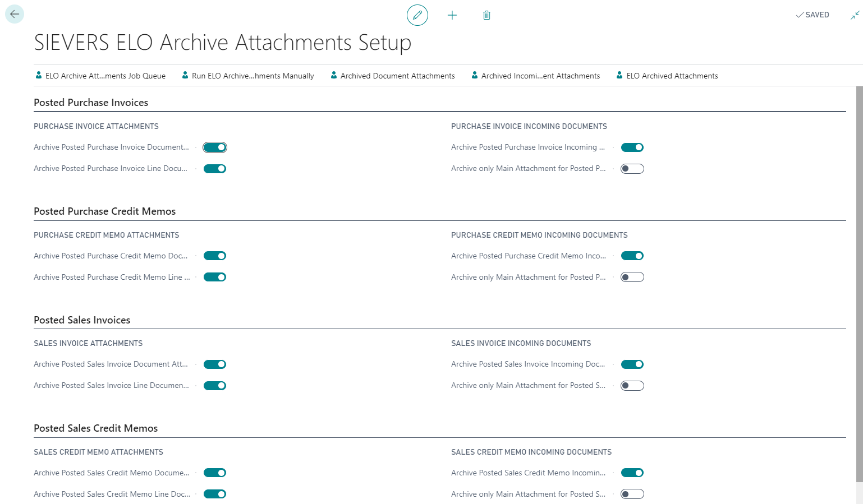Run ELO Archive Attachments Manually
Viewport: 863px width, 504px height.
247,76
